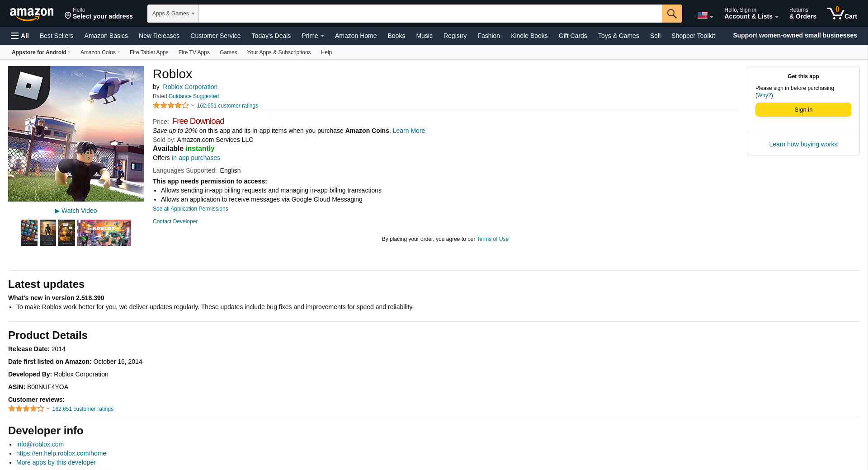
Task: Click the orange search magnifier button
Action: pos(672,14)
